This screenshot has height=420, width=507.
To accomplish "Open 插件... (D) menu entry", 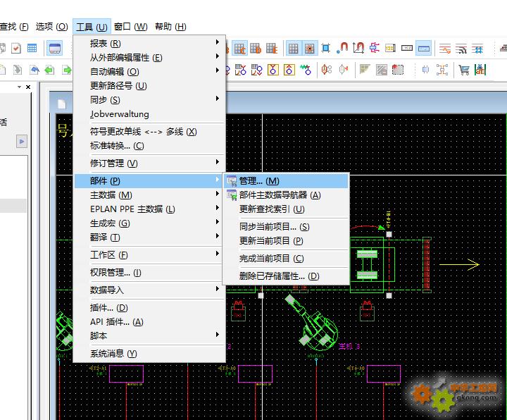I will (x=149, y=307).
